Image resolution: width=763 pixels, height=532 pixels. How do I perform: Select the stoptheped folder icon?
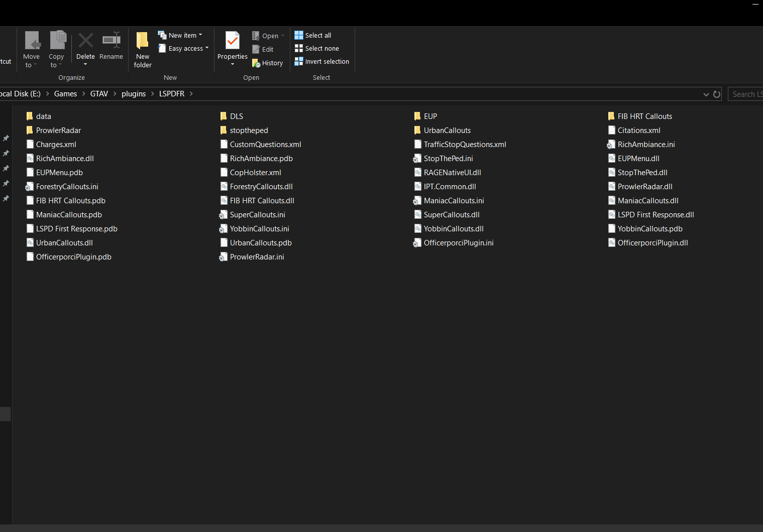click(224, 130)
